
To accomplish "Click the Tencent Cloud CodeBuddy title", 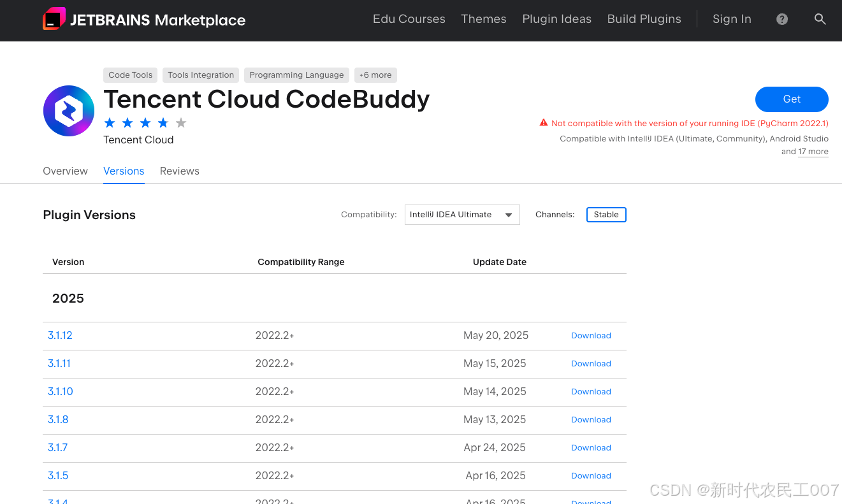I will click(266, 99).
